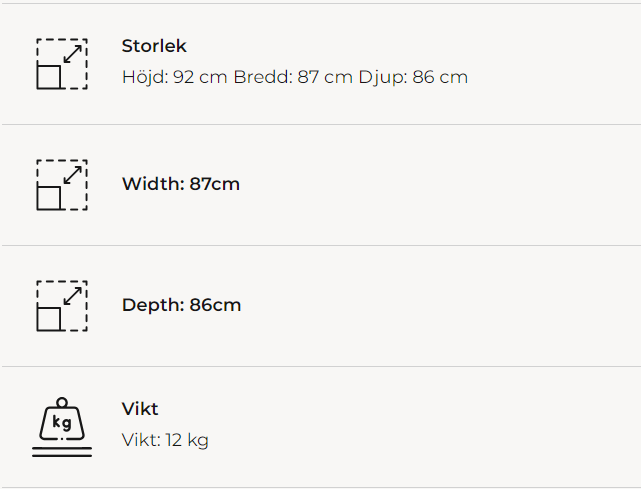Select the Storlek heading
The width and height of the screenshot is (641, 489).
[154, 46]
